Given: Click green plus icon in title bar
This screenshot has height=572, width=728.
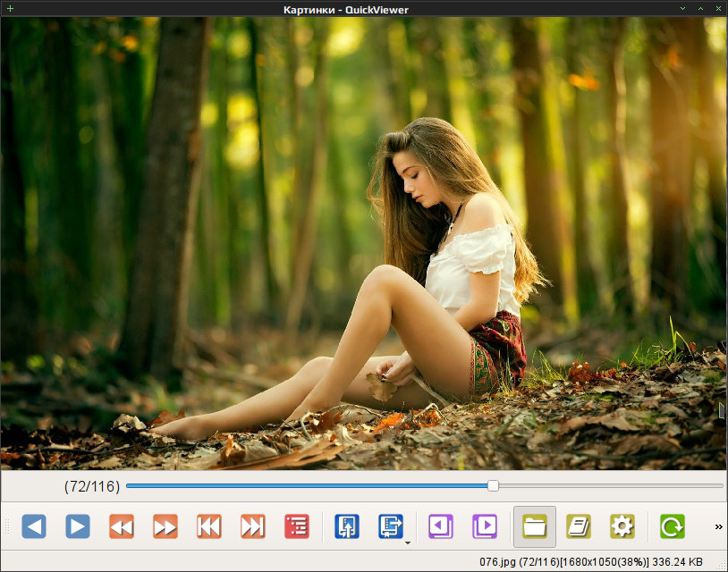Looking at the screenshot, I should (x=10, y=8).
